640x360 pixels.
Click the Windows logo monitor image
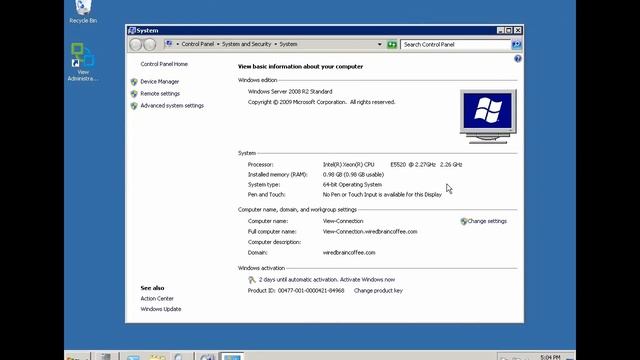(488, 117)
